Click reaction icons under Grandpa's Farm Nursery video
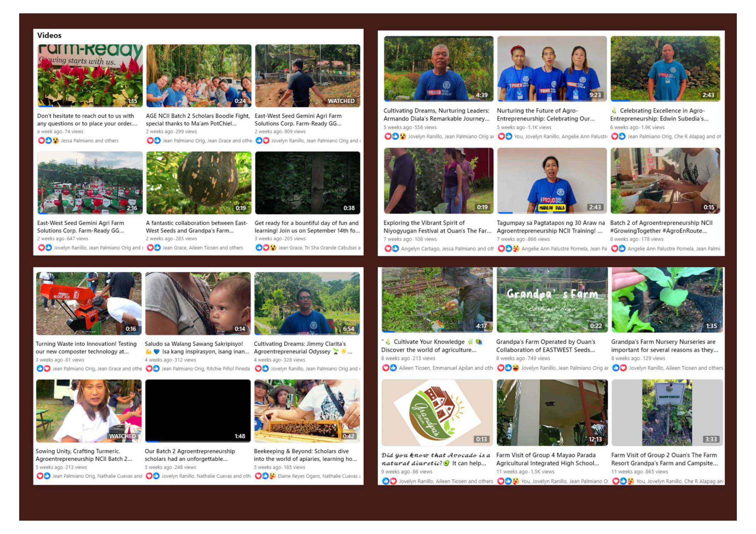Screen dimensions: 756x534 click(619, 368)
